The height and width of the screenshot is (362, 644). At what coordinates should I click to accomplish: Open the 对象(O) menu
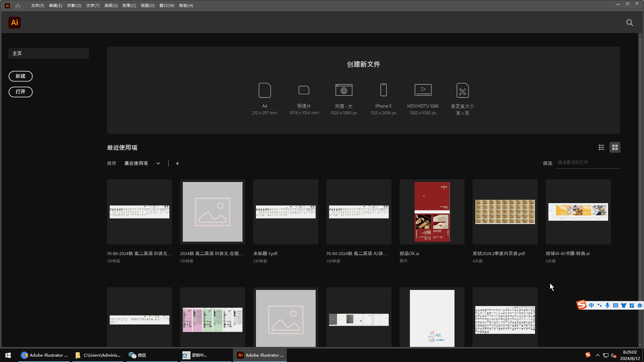(x=74, y=6)
